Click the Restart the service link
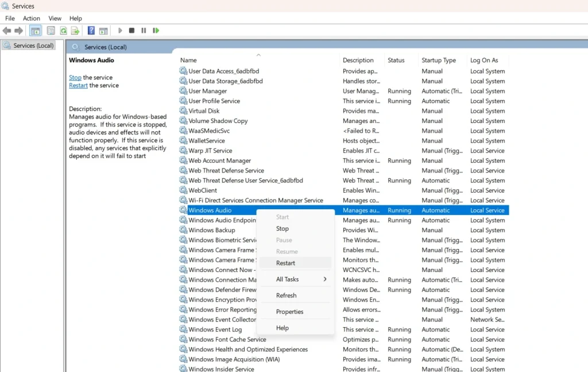Viewport: 588px width, 372px height. tap(78, 85)
